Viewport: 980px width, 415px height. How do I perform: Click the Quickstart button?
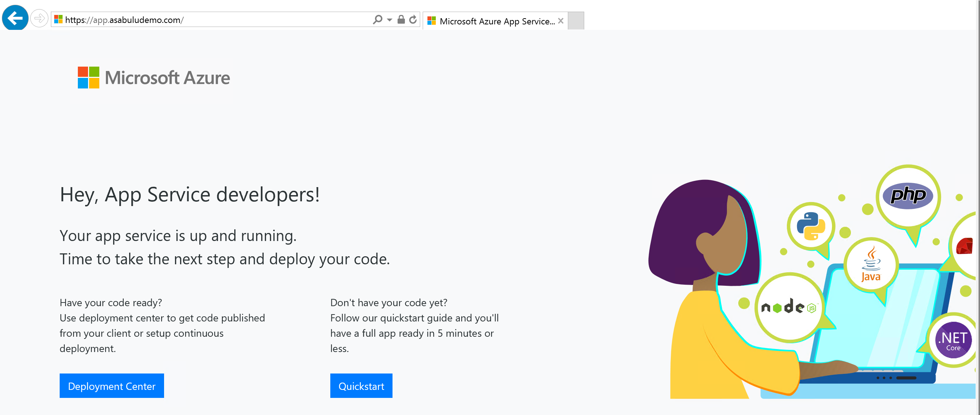coord(362,386)
